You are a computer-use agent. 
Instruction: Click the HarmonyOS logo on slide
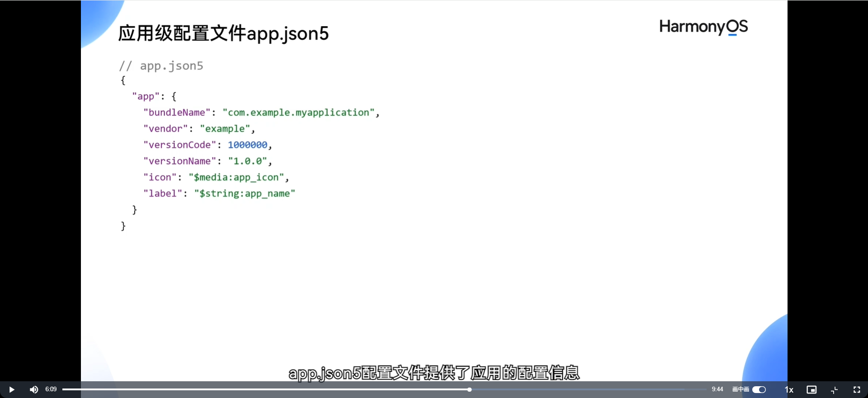pos(703,27)
